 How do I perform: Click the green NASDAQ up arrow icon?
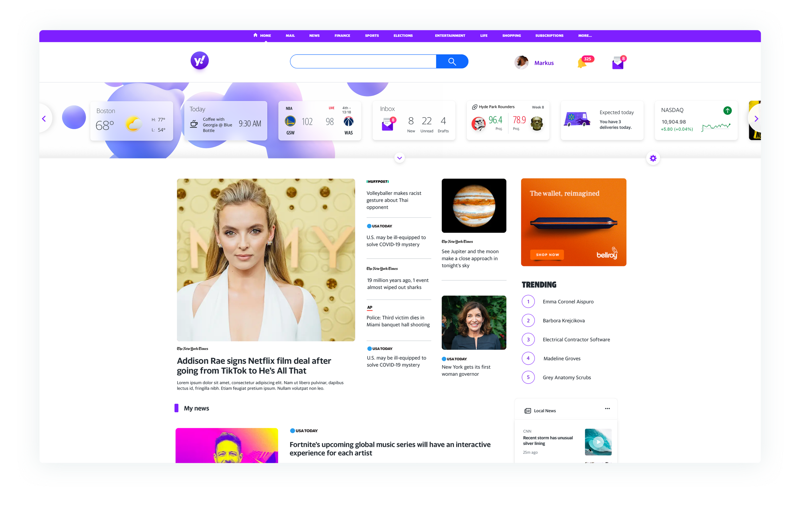[727, 111]
